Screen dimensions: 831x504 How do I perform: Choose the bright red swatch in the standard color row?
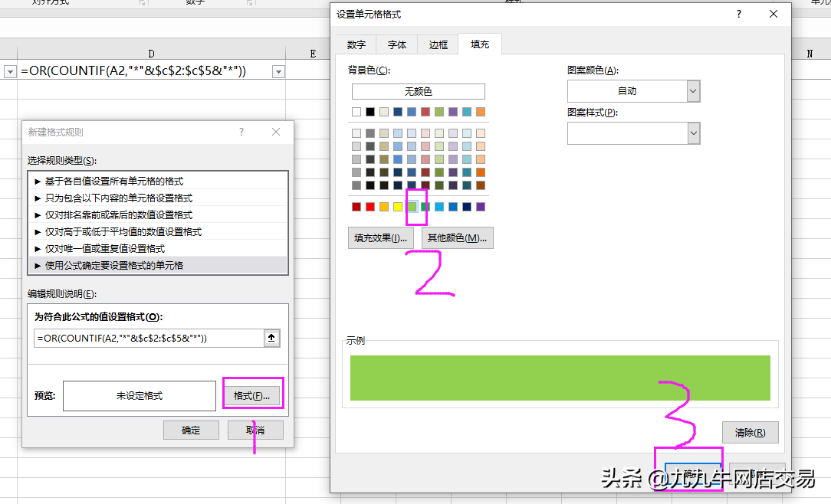(x=370, y=207)
